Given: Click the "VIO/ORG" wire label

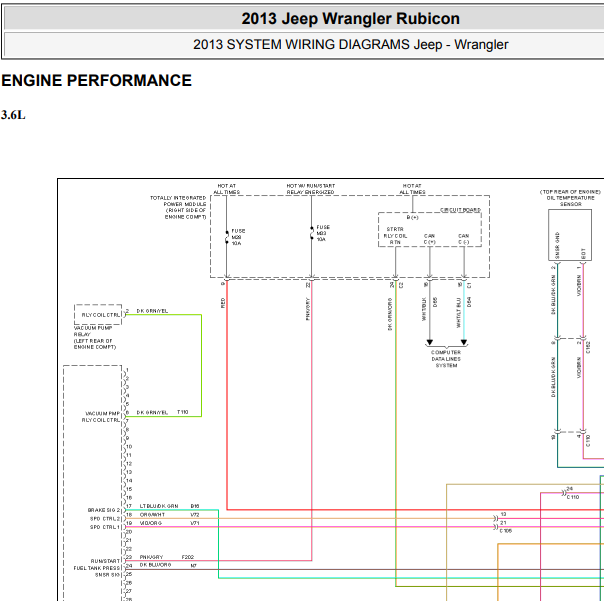Looking at the screenshot, I should 151,523.
